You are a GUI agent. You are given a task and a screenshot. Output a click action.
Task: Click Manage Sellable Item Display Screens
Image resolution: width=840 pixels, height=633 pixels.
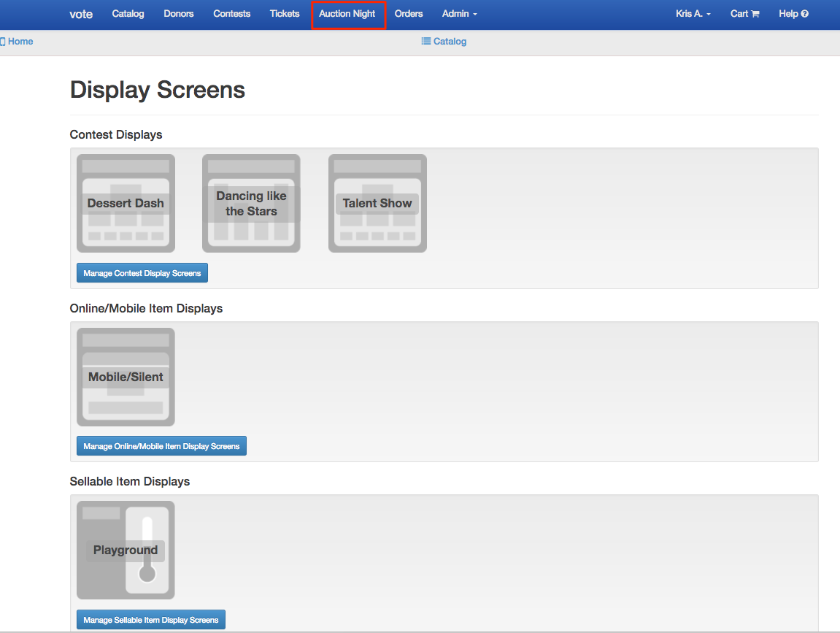pos(150,620)
